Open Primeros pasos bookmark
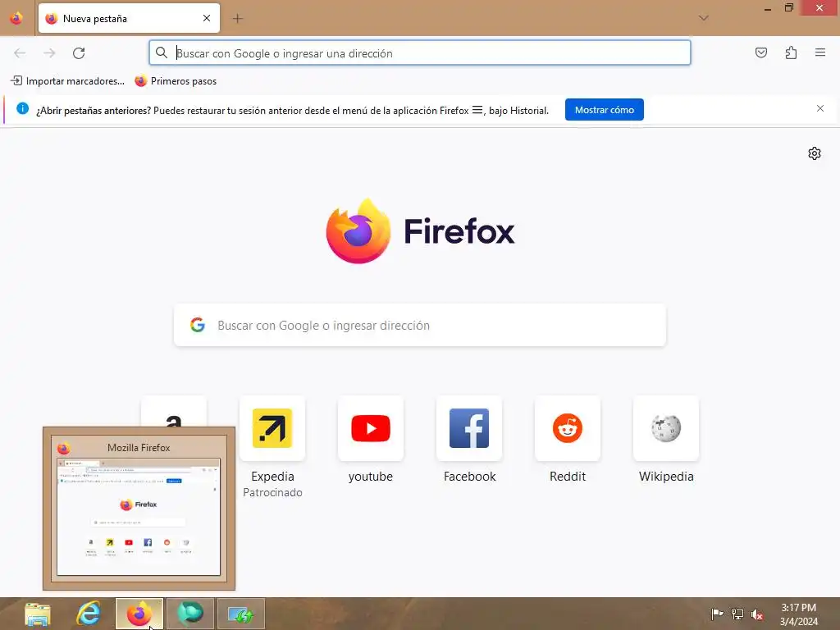 (176, 81)
